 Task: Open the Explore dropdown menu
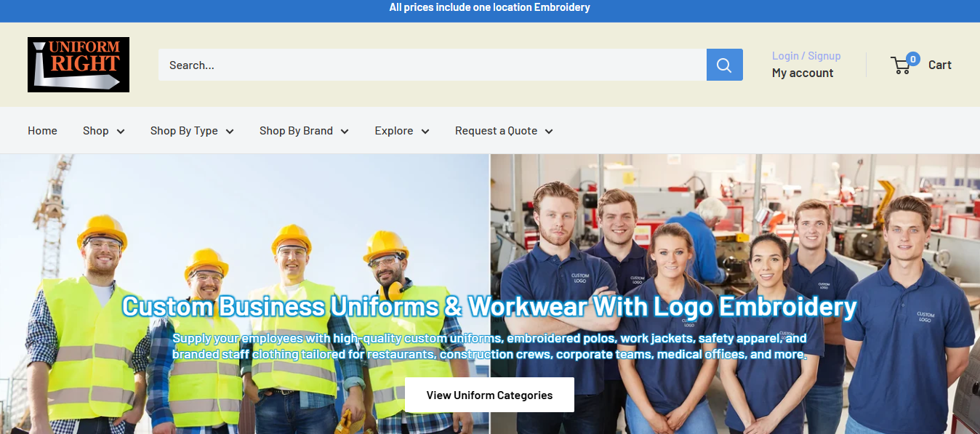pos(402,131)
